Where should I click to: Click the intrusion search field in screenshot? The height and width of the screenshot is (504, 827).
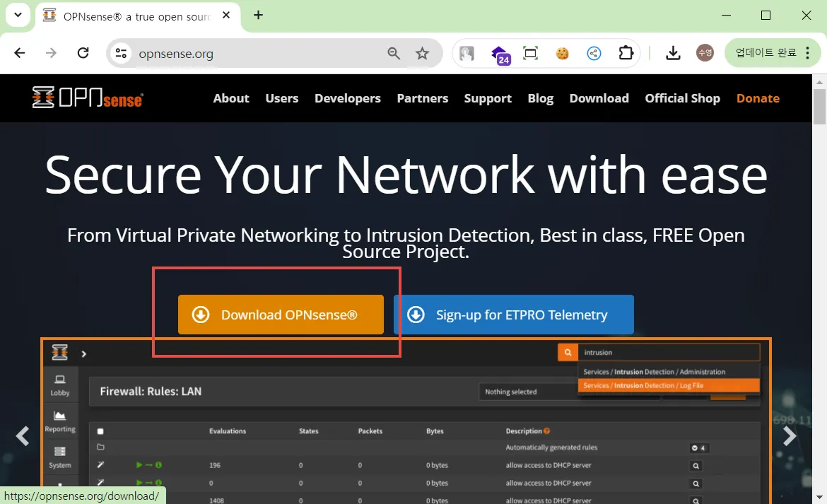(x=669, y=352)
